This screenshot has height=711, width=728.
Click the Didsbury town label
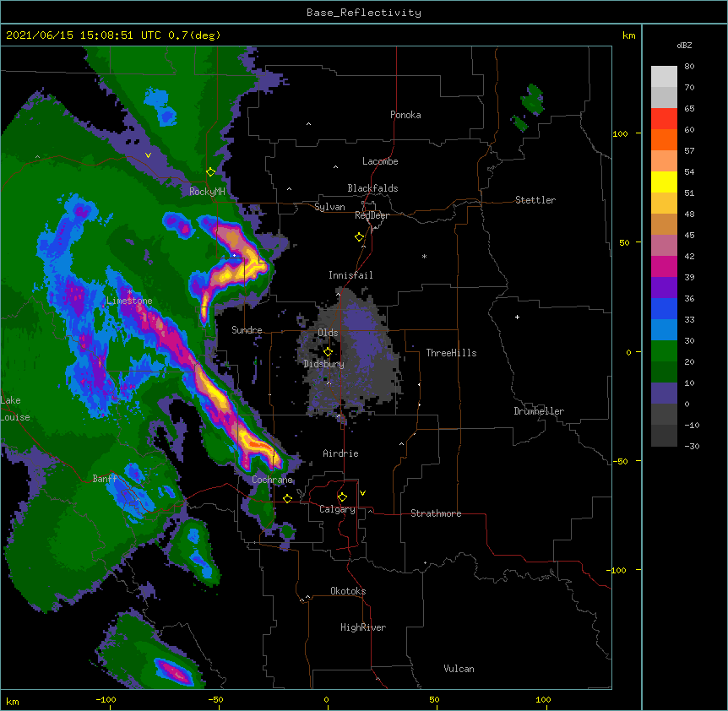[x=324, y=364]
